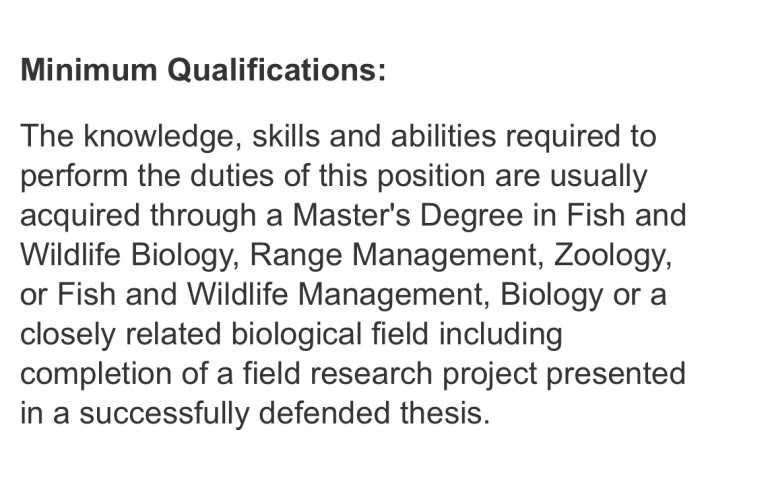Click the word "thesis" ending the paragraph
Screen dimensions: 772x500
click(445, 413)
